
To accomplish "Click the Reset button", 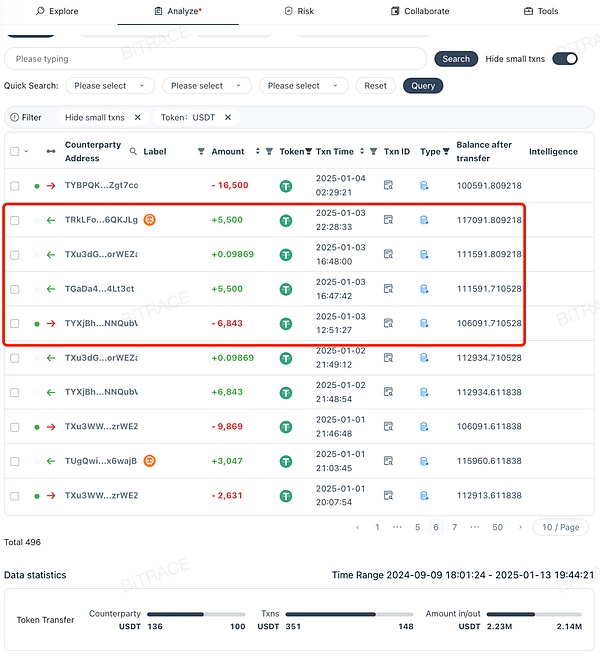I will click(375, 86).
